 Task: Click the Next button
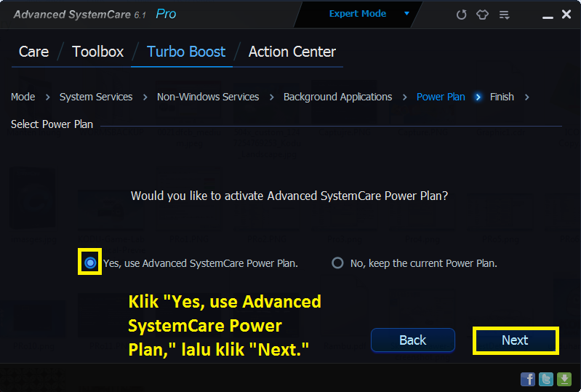tap(515, 340)
